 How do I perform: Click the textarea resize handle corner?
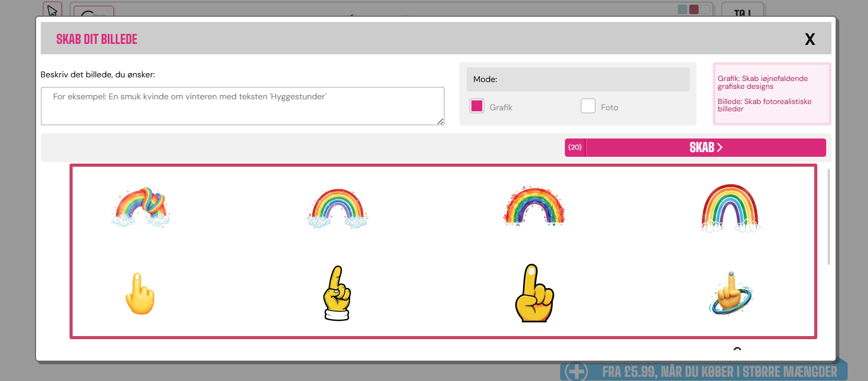click(x=441, y=121)
